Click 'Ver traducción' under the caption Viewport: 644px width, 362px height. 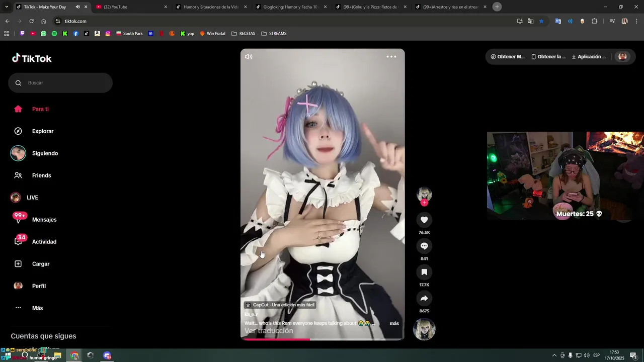(x=269, y=331)
